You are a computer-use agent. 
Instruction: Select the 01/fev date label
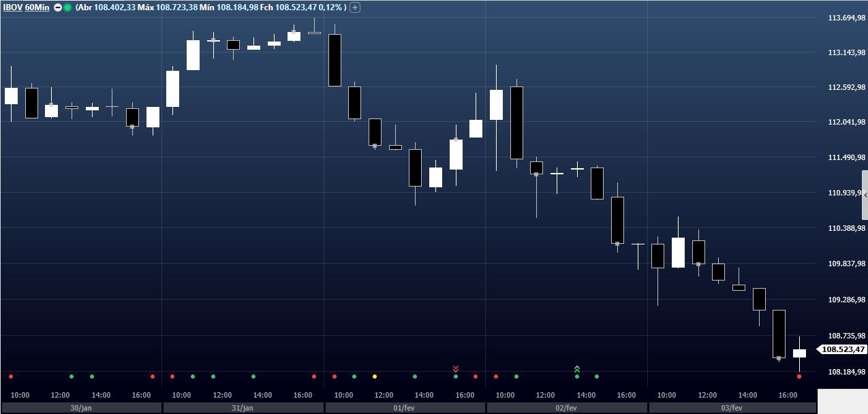(404, 407)
